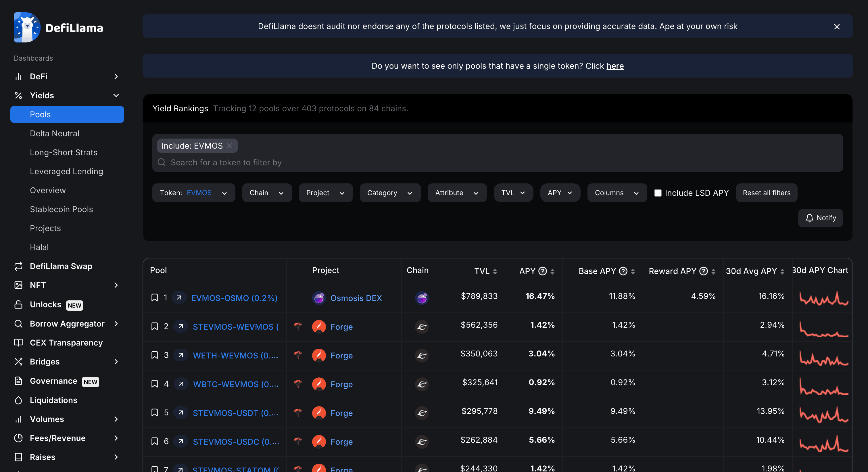The image size is (868, 472).
Task: Click the Evmos chain icon in WBTC-WEVMOS row
Action: [x=422, y=384]
